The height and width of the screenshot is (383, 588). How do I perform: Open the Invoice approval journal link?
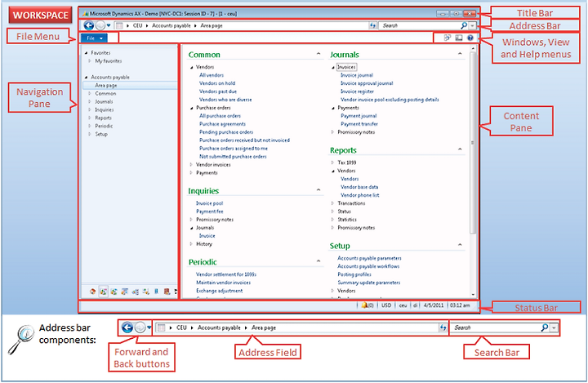[367, 83]
